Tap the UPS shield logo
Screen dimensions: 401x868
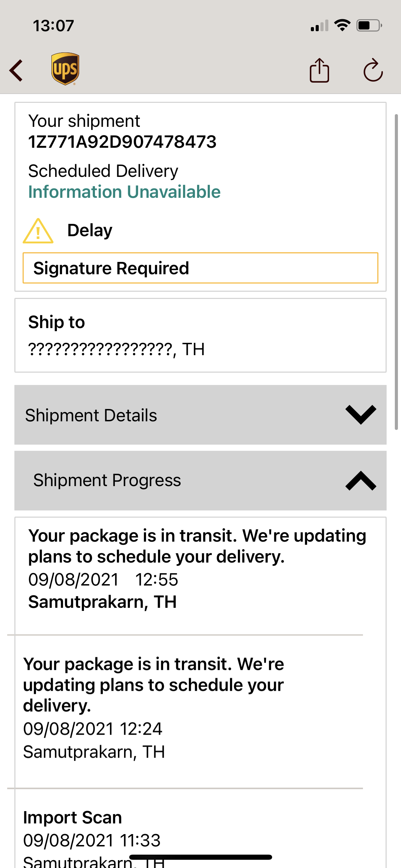tap(65, 69)
